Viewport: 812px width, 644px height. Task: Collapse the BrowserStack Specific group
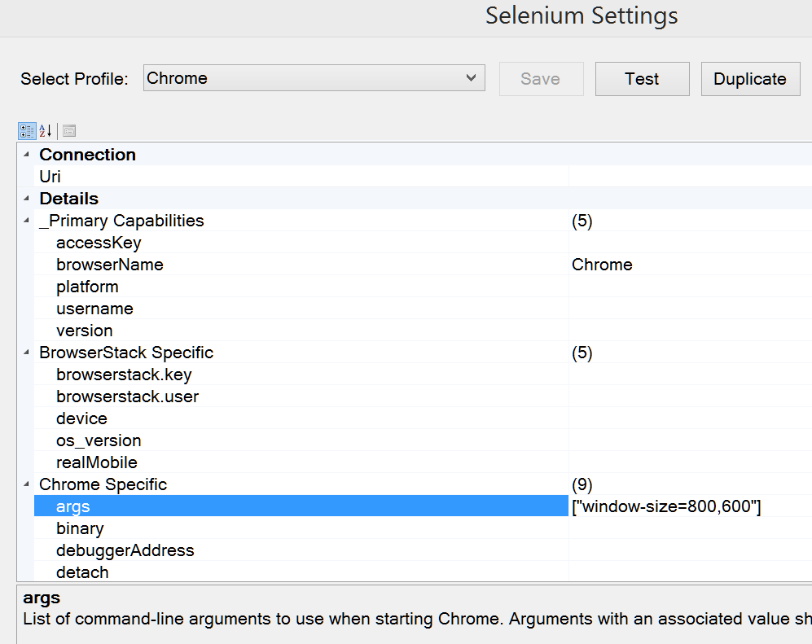(26, 353)
